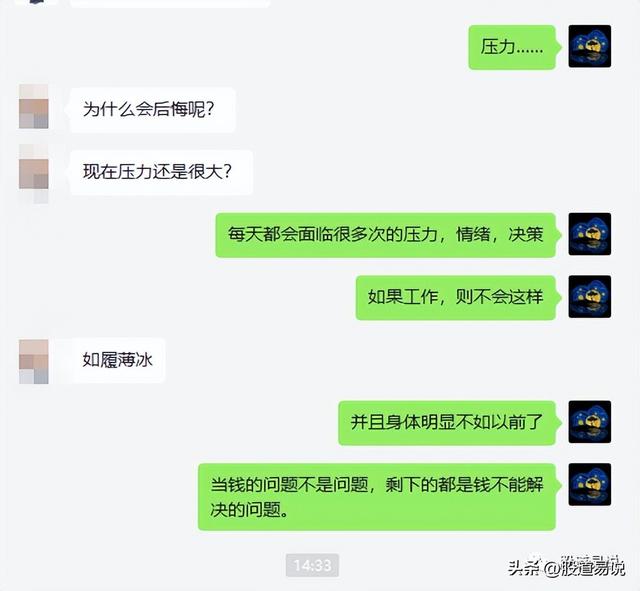
Task: Click the 14:33 timestamp label
Action: coord(312,565)
